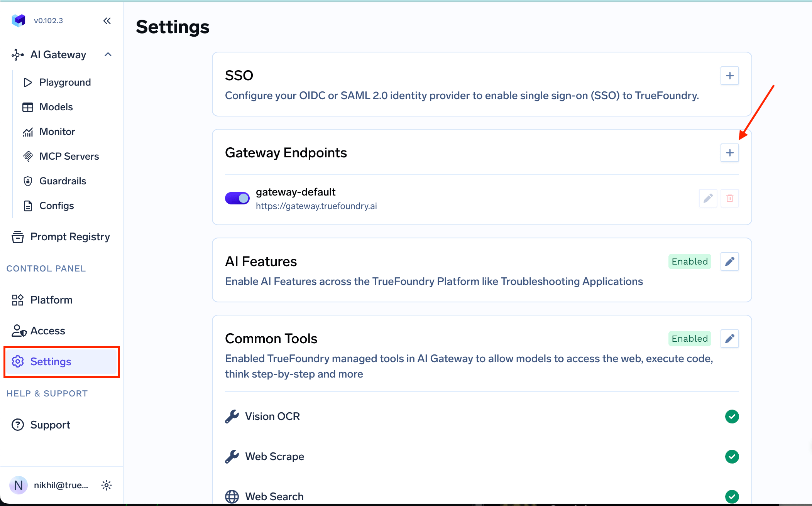Edit Common Tools with pencil icon
812x506 pixels.
[729, 339]
